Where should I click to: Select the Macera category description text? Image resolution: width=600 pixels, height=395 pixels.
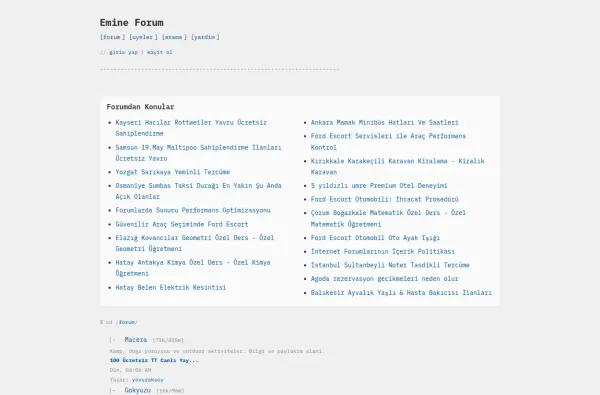217,351
